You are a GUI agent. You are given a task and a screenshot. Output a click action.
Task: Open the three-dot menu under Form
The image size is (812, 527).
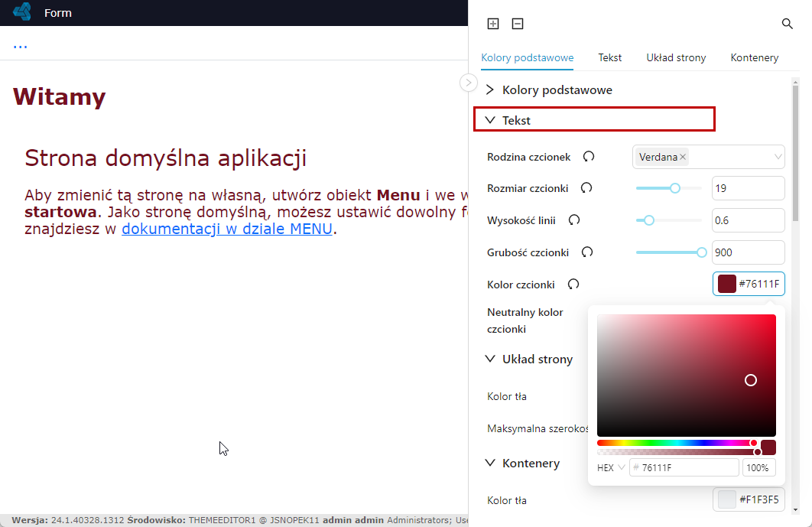pyautogui.click(x=20, y=47)
